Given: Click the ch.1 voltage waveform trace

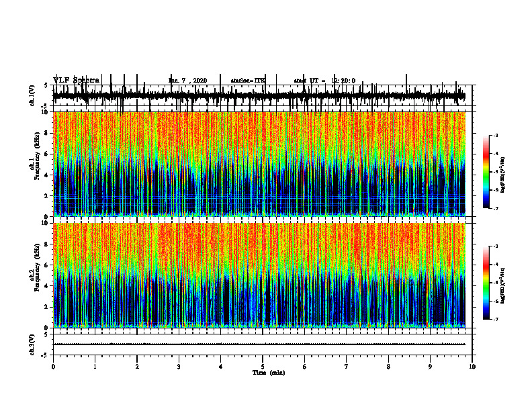Looking at the screenshot, I should click(x=259, y=95).
